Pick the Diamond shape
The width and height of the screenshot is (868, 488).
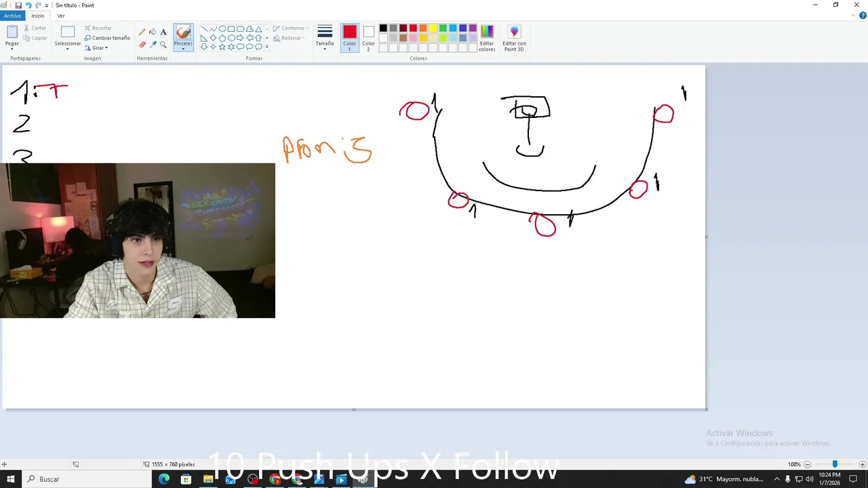213,38
